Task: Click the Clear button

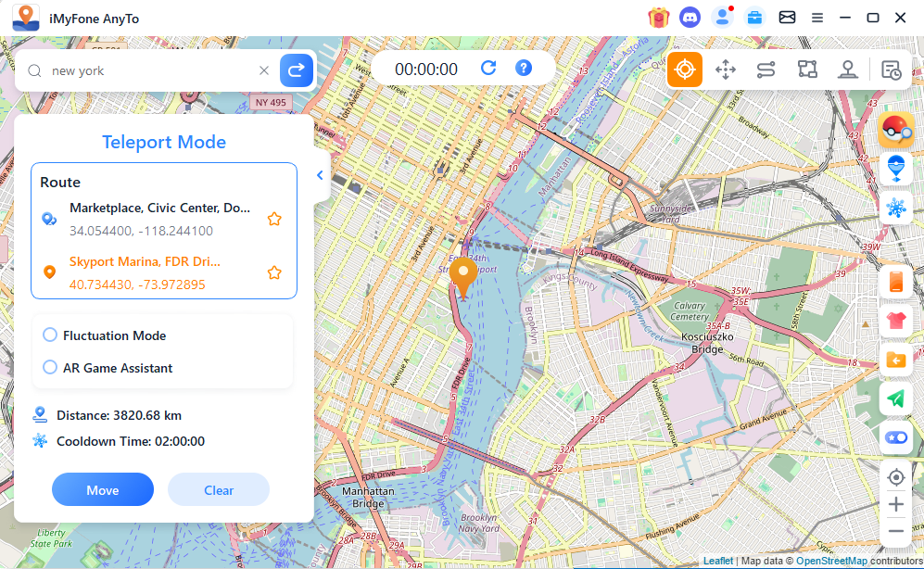Action: tap(219, 489)
